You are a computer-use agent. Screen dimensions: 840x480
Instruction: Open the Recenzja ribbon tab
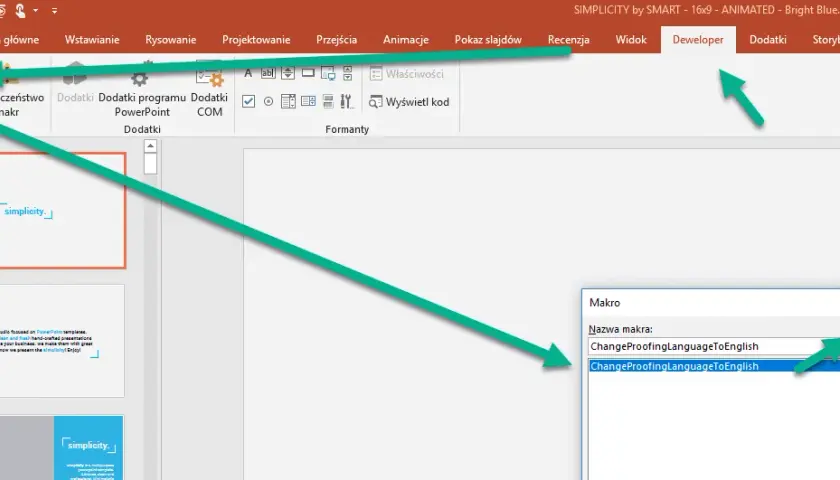568,40
